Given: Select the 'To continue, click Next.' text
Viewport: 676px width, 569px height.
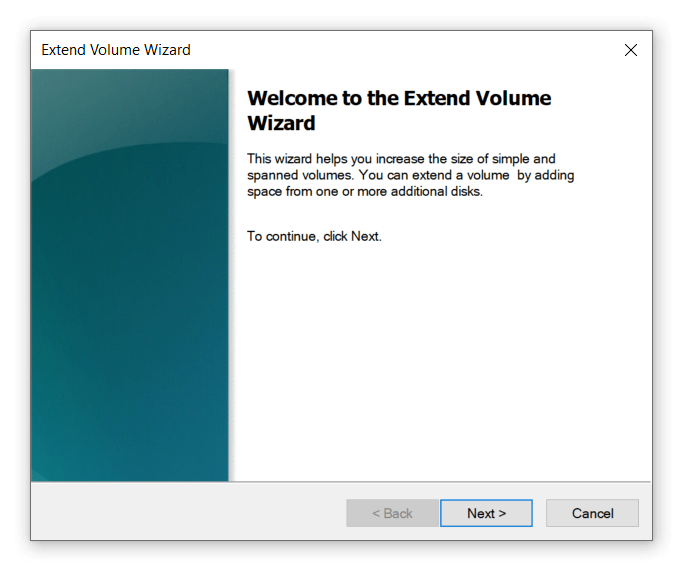Looking at the screenshot, I should (314, 237).
